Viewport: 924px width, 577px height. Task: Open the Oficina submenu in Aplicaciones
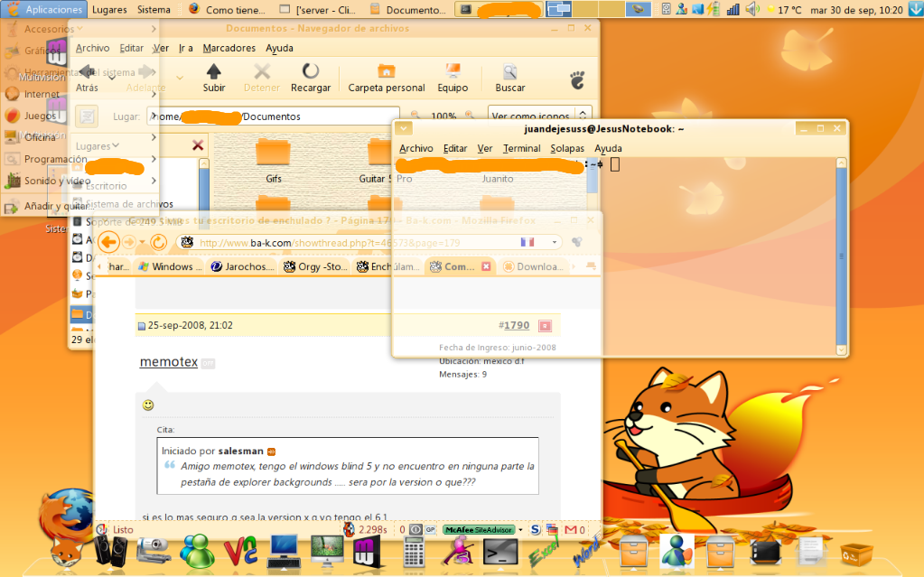tap(79, 137)
